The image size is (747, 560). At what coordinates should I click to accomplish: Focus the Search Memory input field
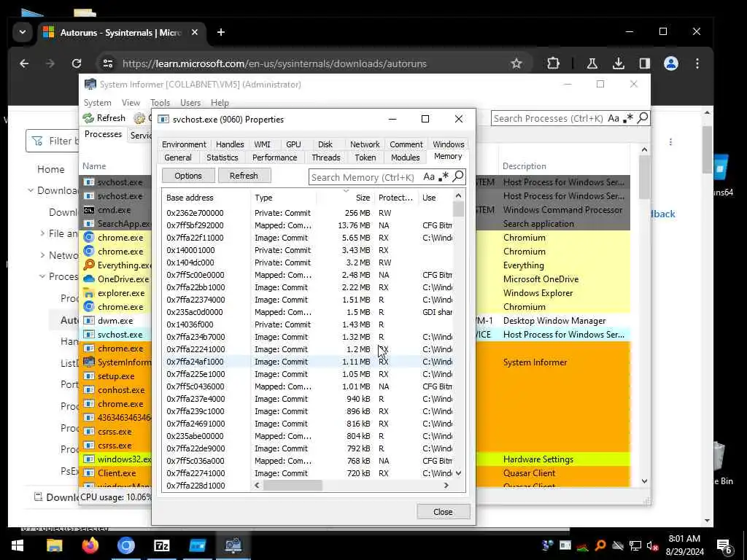tap(365, 177)
